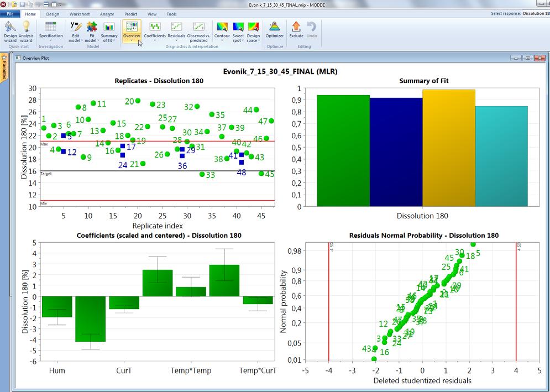Click the Exclude arrow icon
The width and height of the screenshot is (550, 392).
(296, 27)
